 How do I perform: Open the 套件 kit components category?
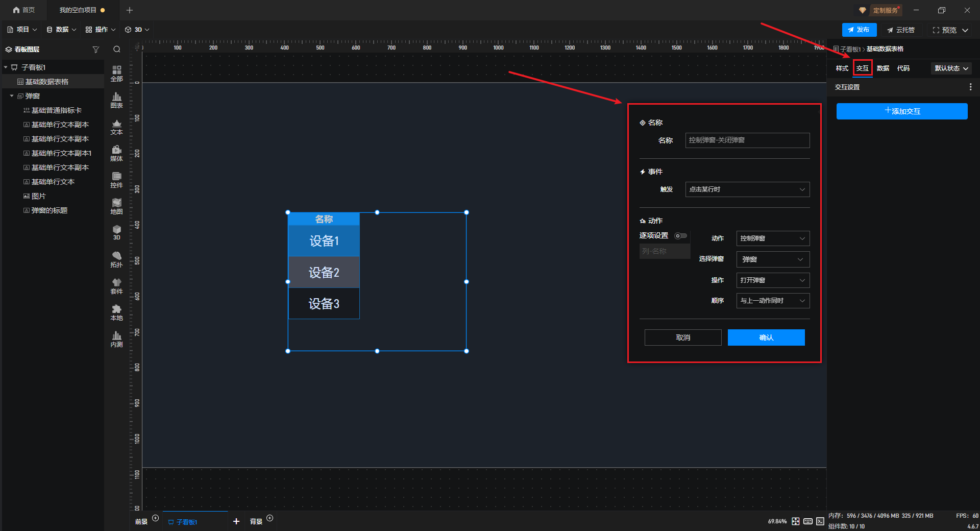pyautogui.click(x=116, y=285)
